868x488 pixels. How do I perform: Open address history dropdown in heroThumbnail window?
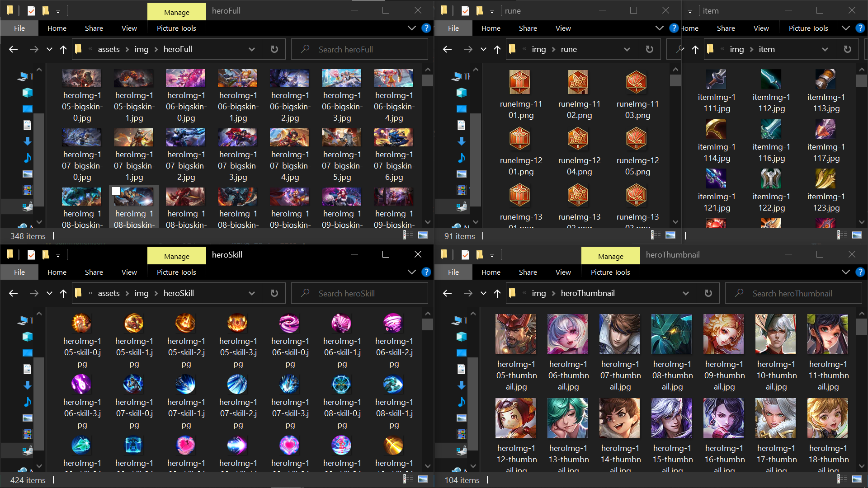tap(685, 293)
